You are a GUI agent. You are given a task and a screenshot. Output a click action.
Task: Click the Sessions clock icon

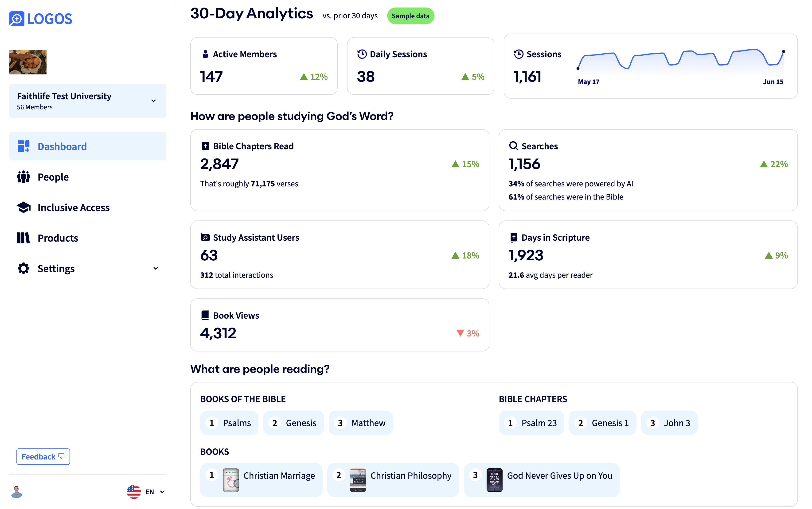point(519,54)
